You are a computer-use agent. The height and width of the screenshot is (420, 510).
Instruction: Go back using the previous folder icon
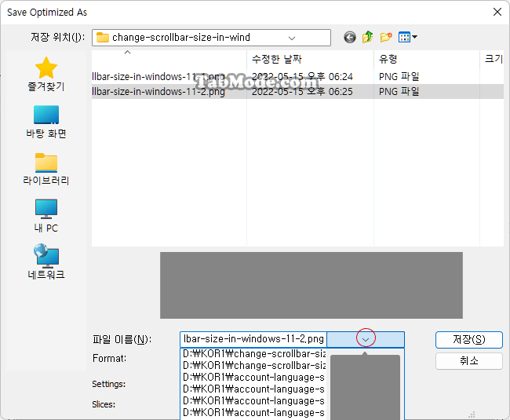(350, 38)
